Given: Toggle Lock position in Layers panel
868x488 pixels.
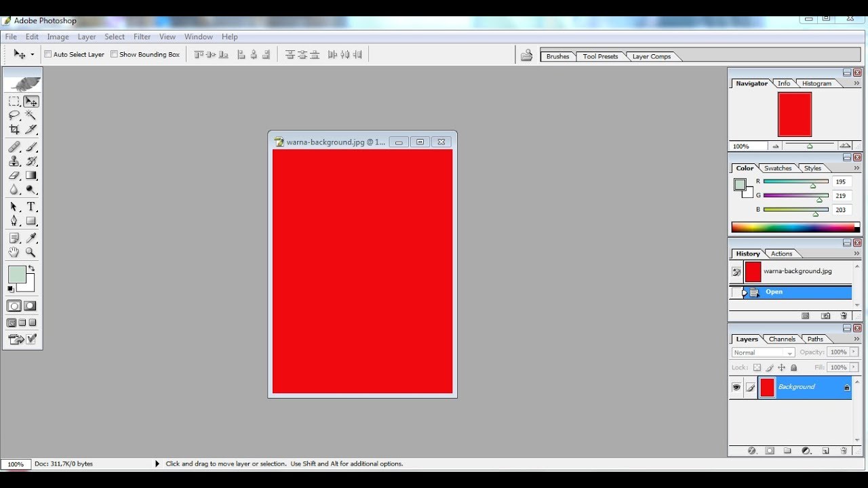Looking at the screenshot, I should pos(781,367).
